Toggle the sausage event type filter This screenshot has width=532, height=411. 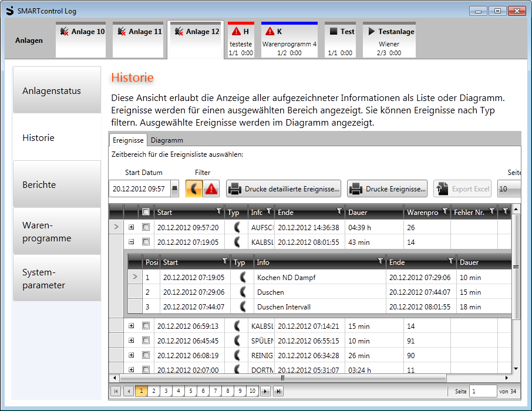194,189
